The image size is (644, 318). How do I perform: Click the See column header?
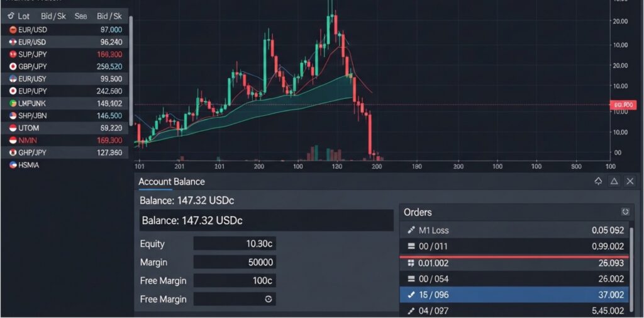80,16
